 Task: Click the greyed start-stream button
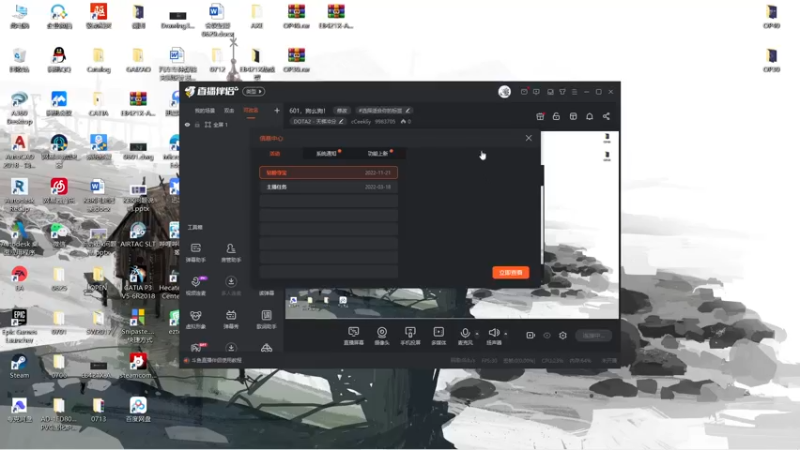pyautogui.click(x=593, y=335)
